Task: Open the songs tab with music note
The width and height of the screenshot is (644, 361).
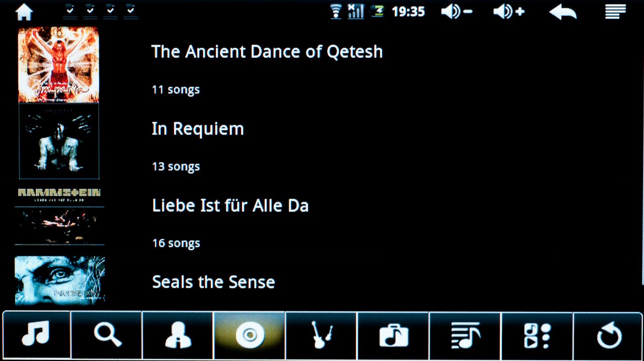Action: 36,334
